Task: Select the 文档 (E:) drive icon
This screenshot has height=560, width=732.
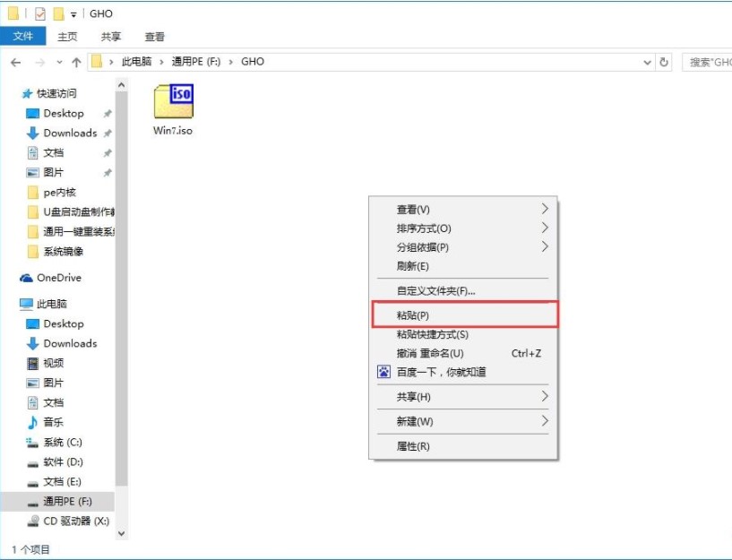Action: pos(32,483)
